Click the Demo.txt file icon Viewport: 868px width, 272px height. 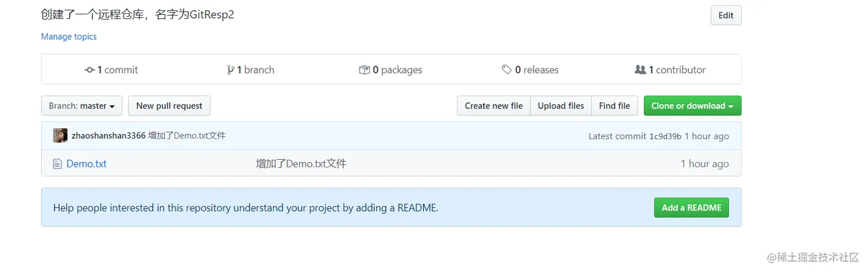click(x=57, y=164)
